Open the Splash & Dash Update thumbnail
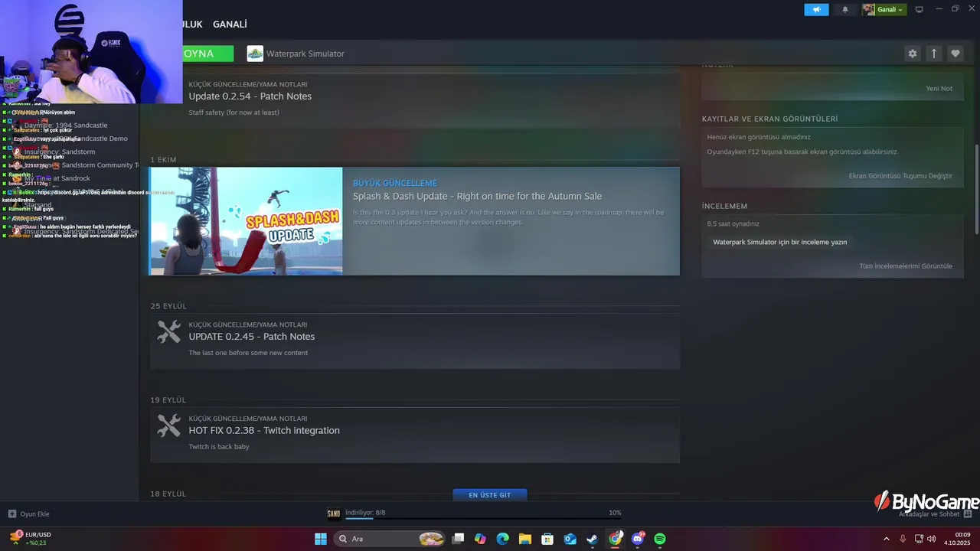 coord(246,221)
